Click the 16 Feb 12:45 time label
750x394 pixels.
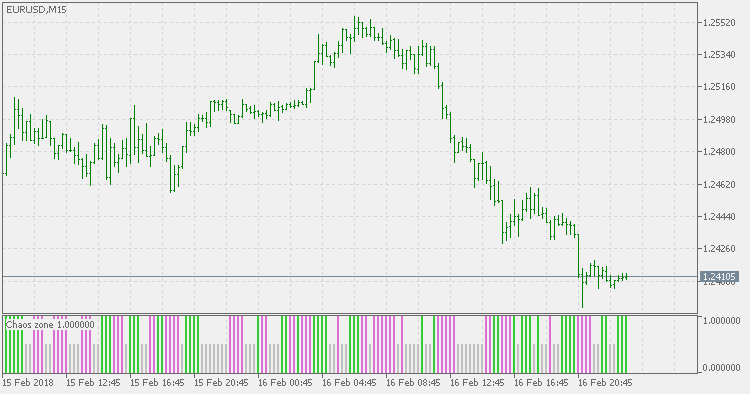478,383
